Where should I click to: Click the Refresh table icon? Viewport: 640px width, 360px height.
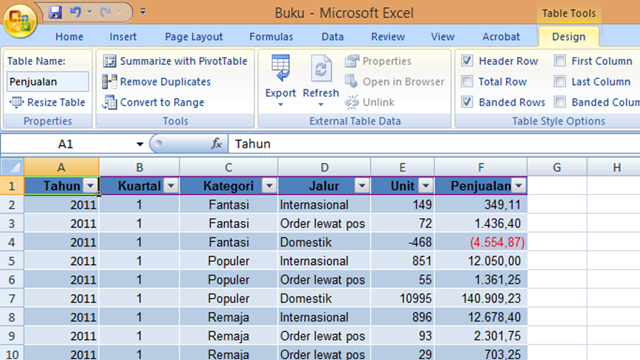pyautogui.click(x=321, y=69)
